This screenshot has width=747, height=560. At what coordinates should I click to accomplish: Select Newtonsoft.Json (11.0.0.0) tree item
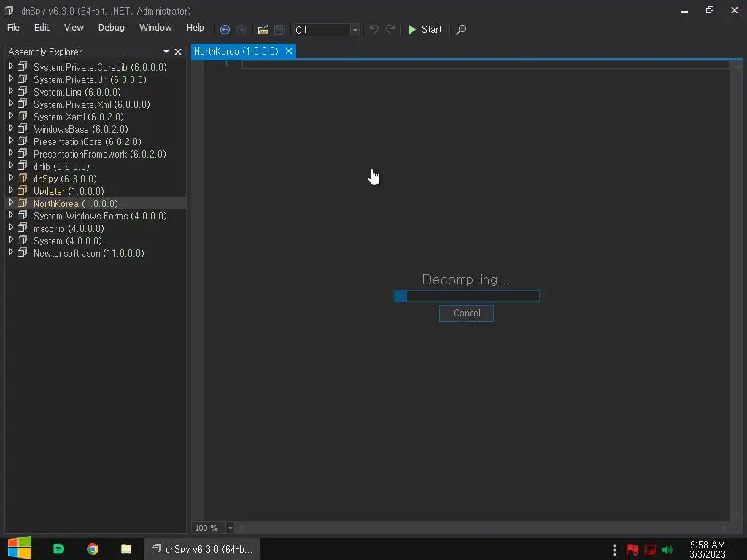click(x=88, y=253)
